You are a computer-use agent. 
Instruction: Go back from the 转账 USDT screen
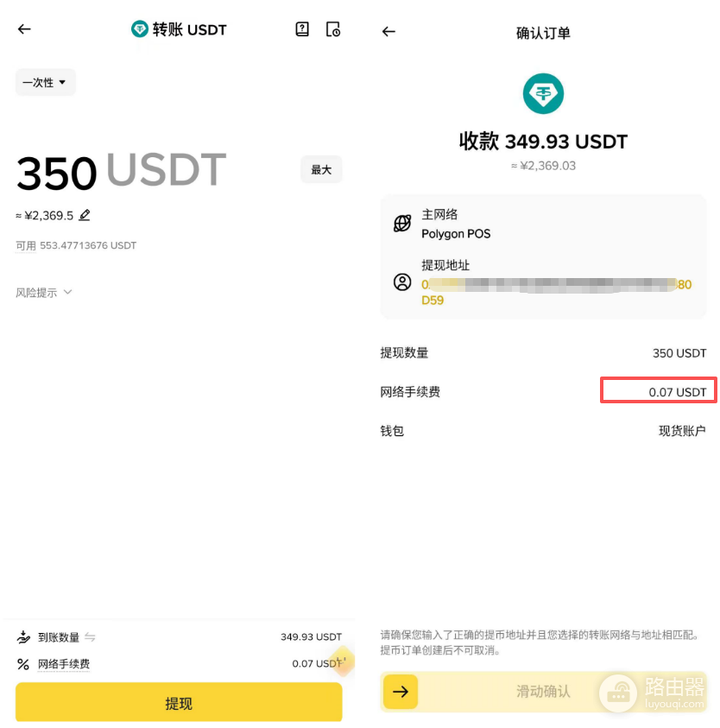24,29
